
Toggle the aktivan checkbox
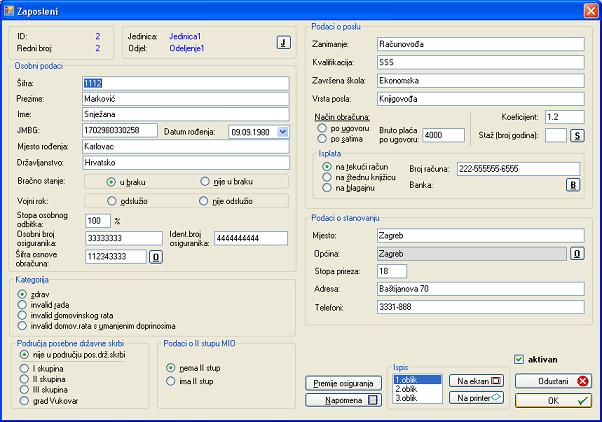tap(518, 359)
